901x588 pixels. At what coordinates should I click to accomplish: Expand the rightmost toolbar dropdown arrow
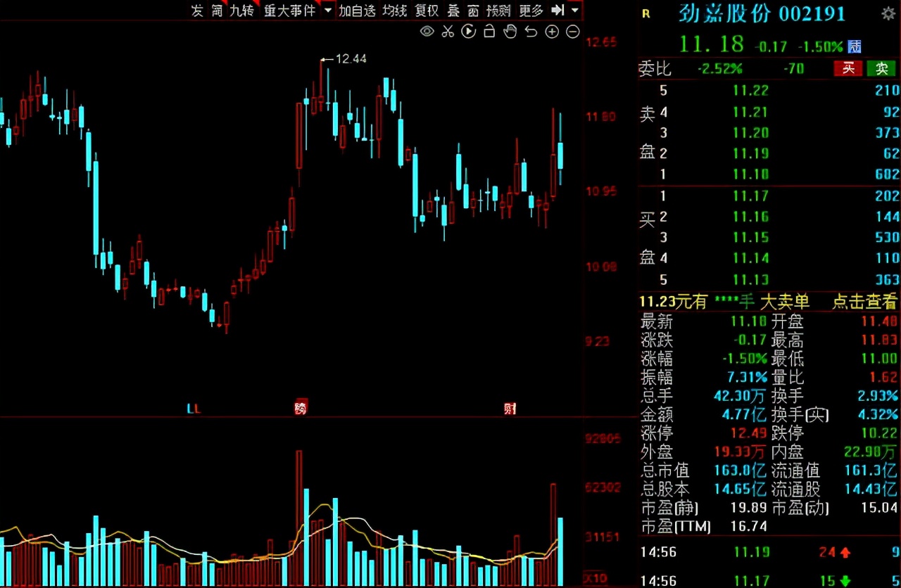pos(575,11)
